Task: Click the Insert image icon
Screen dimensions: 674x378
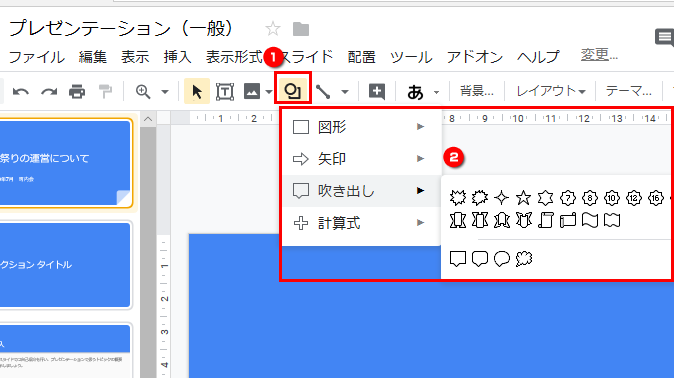Action: pos(252,91)
